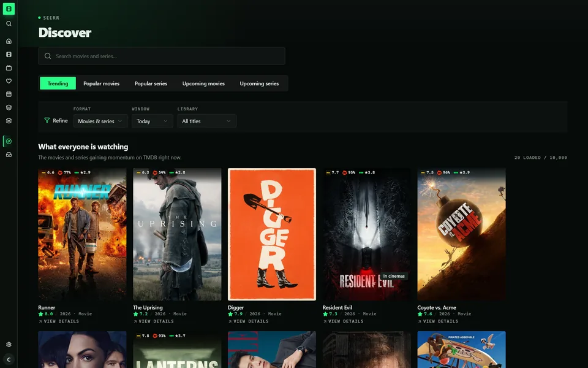This screenshot has width=588, height=368.
Task: Click the Resident Evil title text
Action: [337, 307]
